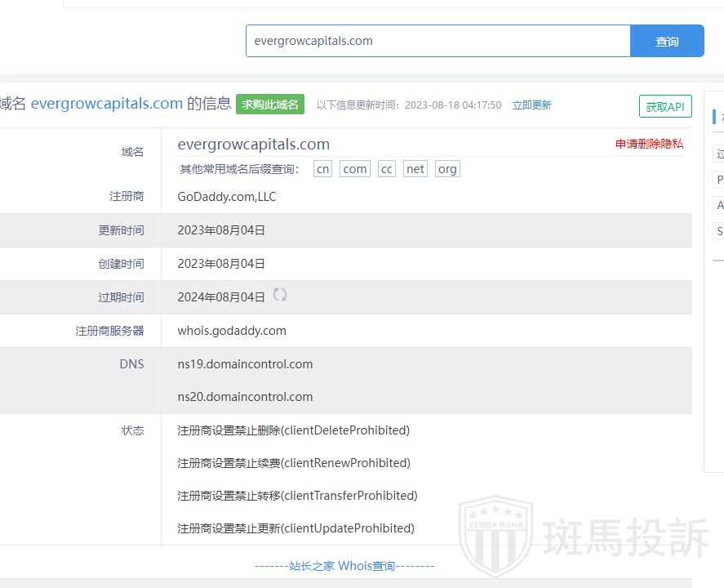This screenshot has height=588, width=724.
Task: Click the 站长之家 Whois查询 footer link
Action: [x=344, y=565]
